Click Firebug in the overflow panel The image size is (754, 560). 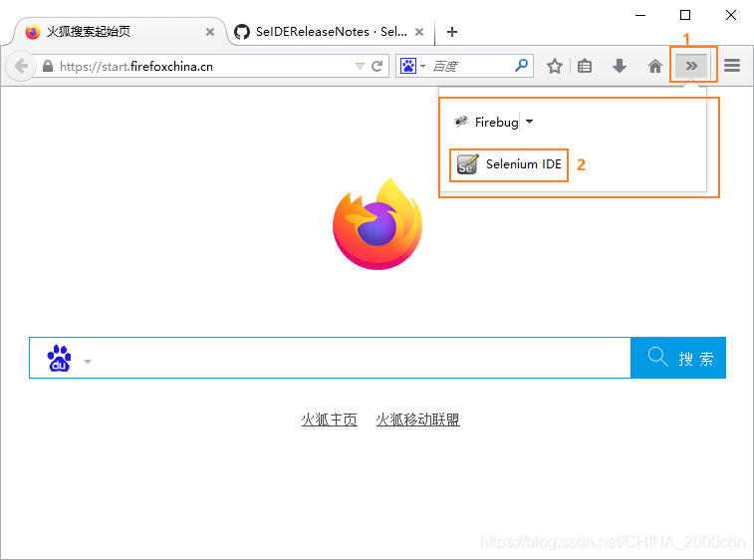487,123
